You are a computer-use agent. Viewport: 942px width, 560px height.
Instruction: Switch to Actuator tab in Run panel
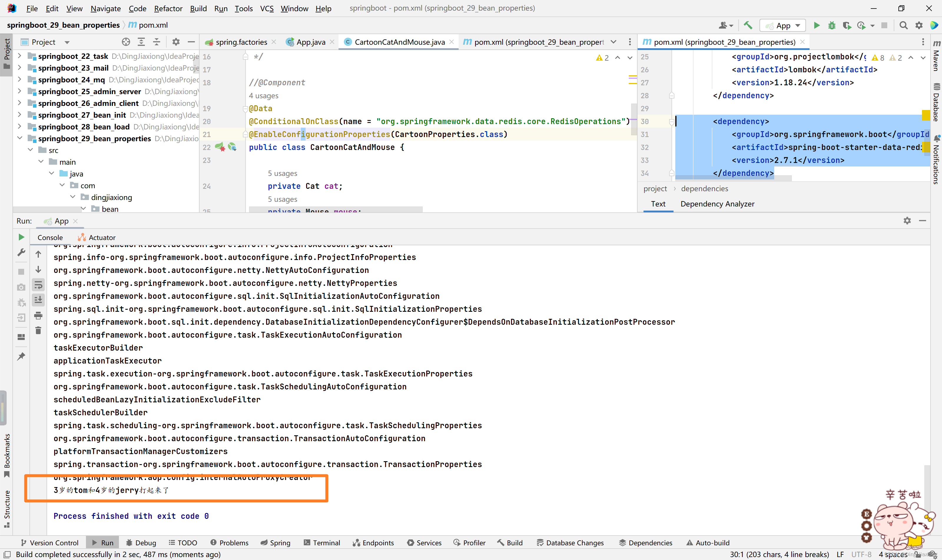click(x=97, y=237)
